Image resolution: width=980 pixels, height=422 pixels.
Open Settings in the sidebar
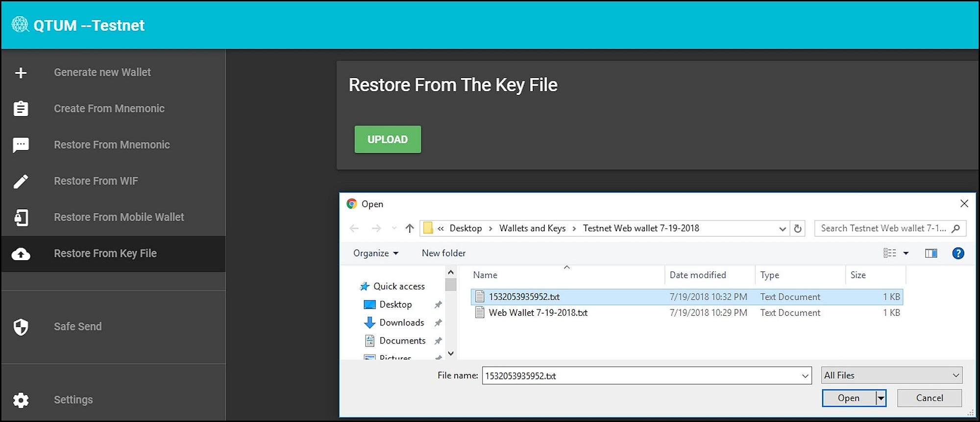[x=73, y=400]
